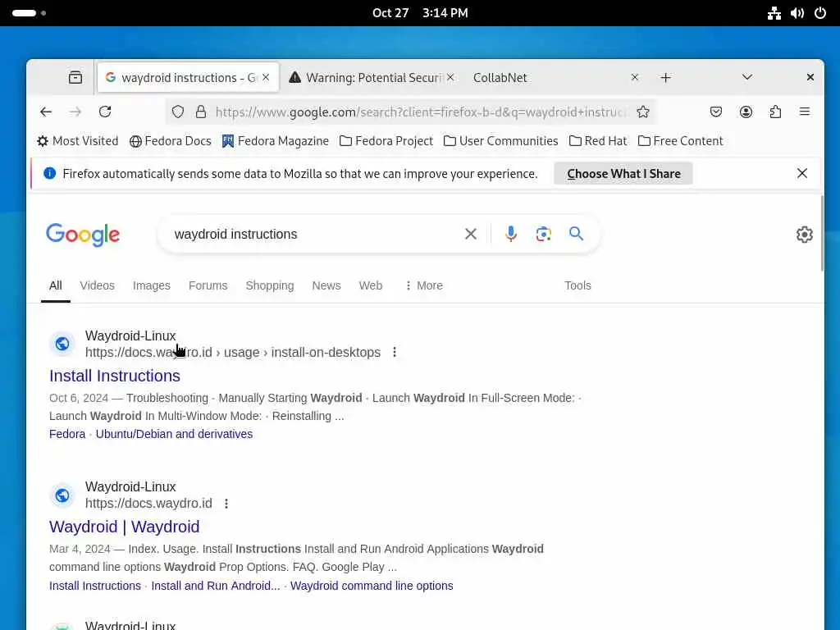Focus the Google search input field
This screenshot has height=630, width=840.
316,234
